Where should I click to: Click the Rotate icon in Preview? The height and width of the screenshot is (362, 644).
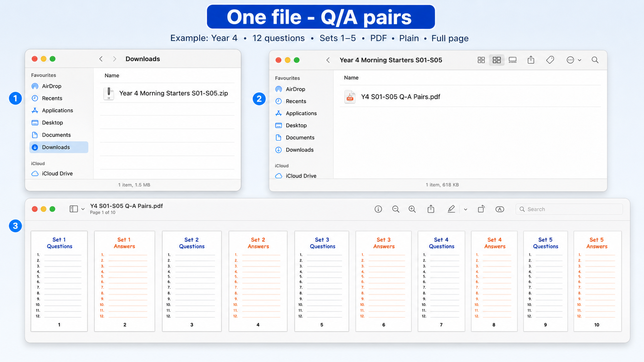tap(481, 209)
